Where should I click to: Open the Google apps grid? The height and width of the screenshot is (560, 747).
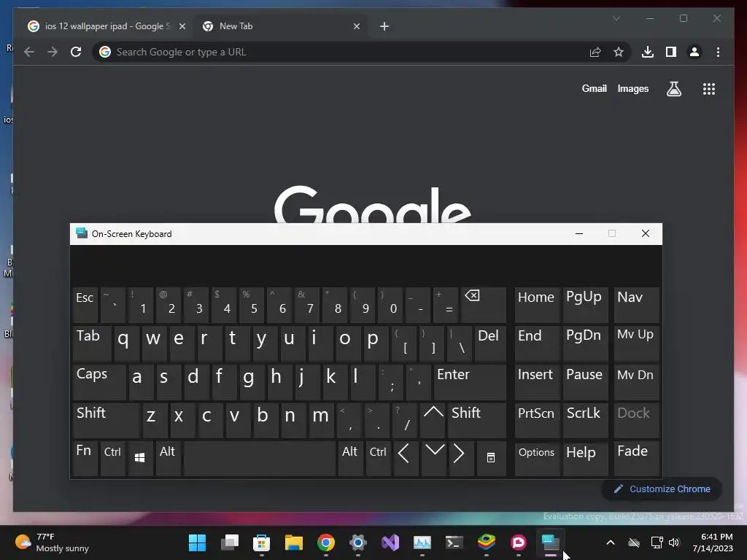pos(709,88)
